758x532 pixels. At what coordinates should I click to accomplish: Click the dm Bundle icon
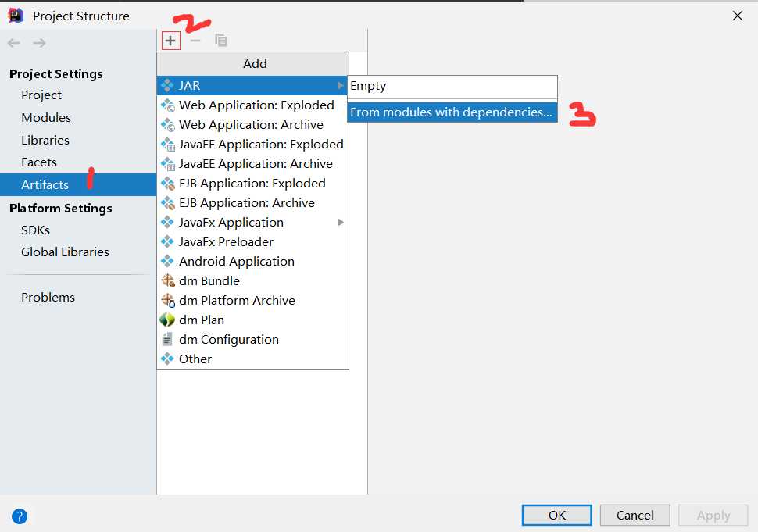click(168, 280)
